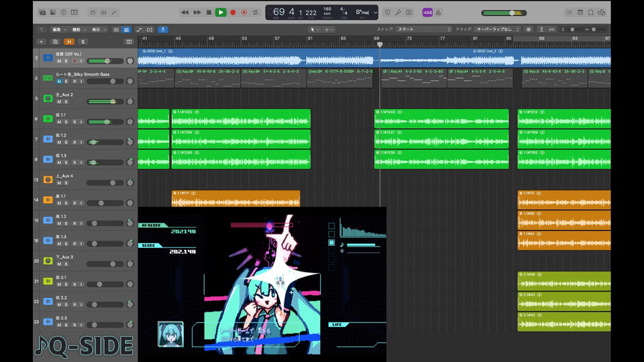Solo the 低 1.1 track
The width and height of the screenshot is (644, 362).
pyautogui.click(x=66, y=122)
